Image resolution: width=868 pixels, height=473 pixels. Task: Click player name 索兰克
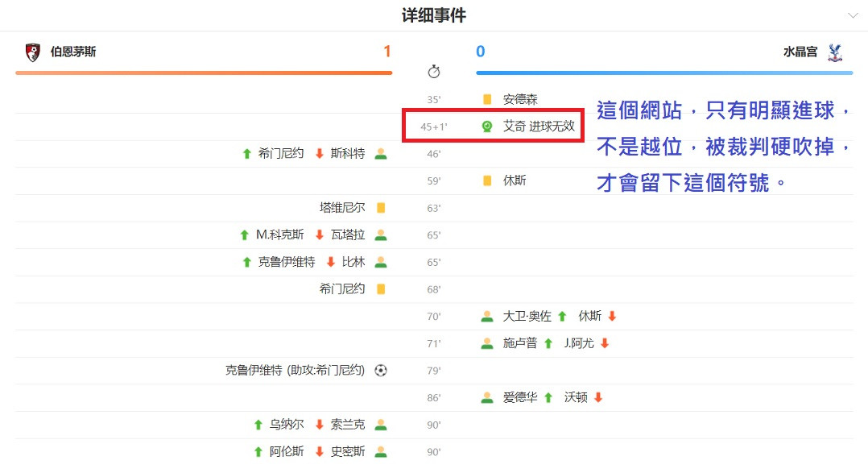pyautogui.click(x=348, y=425)
